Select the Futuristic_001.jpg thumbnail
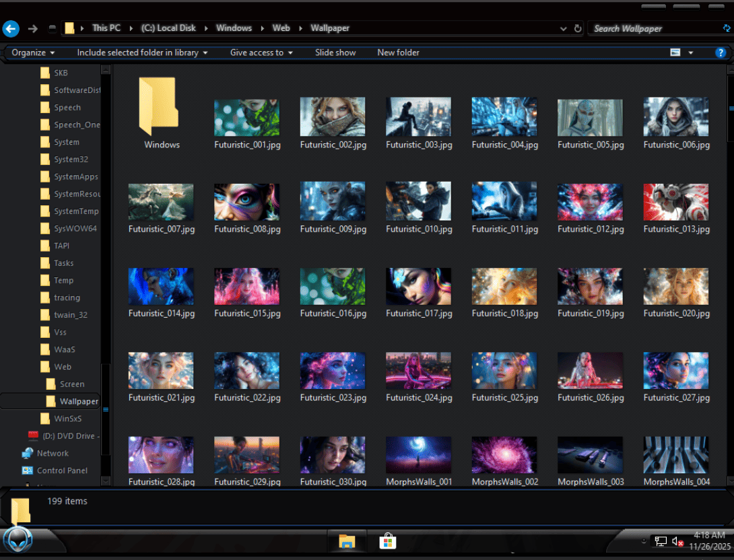The width and height of the screenshot is (734, 560). [x=246, y=117]
